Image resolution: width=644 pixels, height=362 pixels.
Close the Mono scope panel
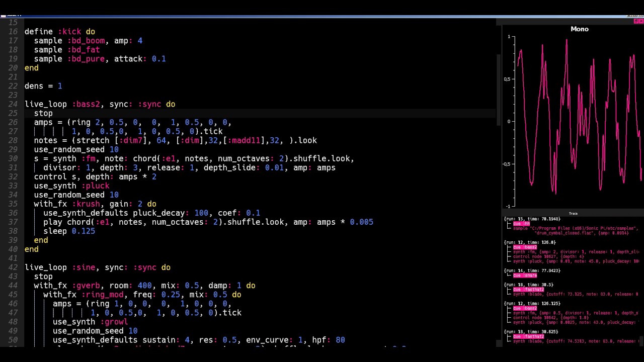[641, 22]
